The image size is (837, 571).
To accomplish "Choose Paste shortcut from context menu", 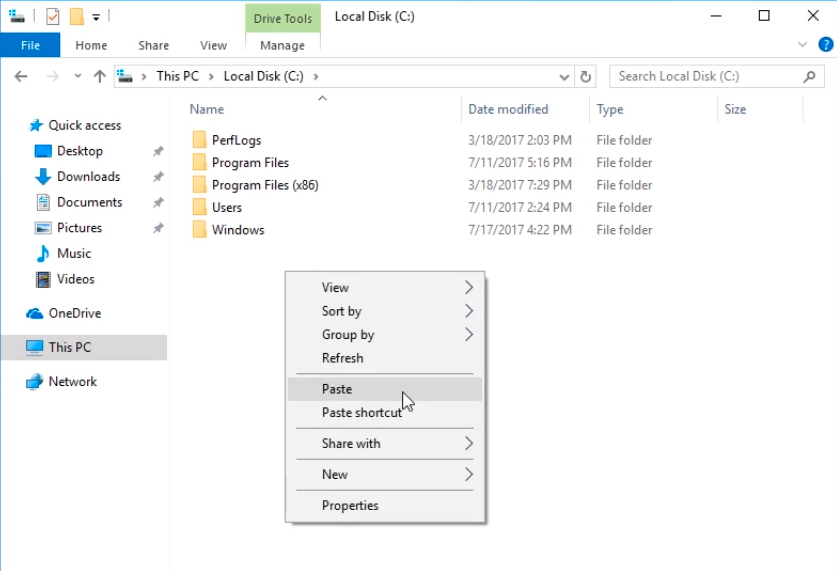I will pyautogui.click(x=385, y=413).
